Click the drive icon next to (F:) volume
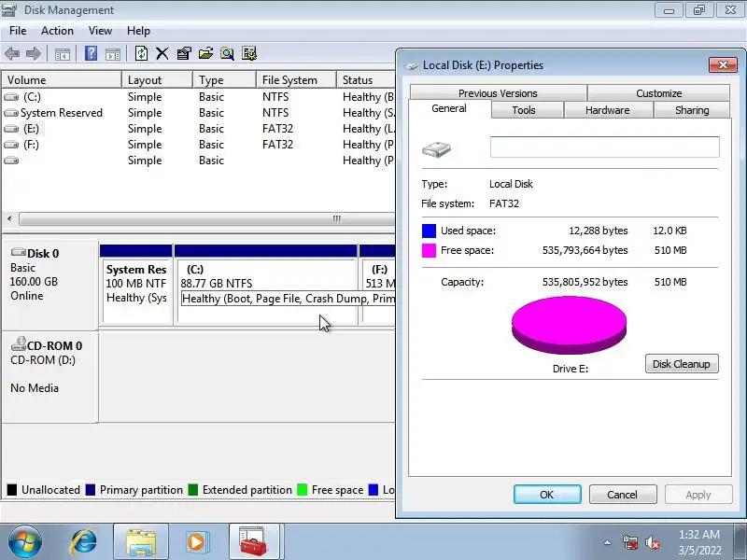 tap(11, 145)
